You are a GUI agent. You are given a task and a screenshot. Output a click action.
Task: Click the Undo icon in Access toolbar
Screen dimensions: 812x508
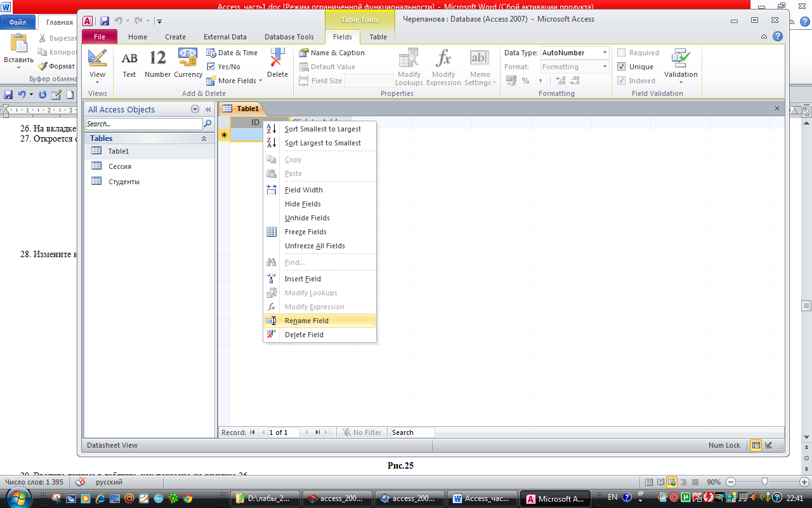(118, 21)
